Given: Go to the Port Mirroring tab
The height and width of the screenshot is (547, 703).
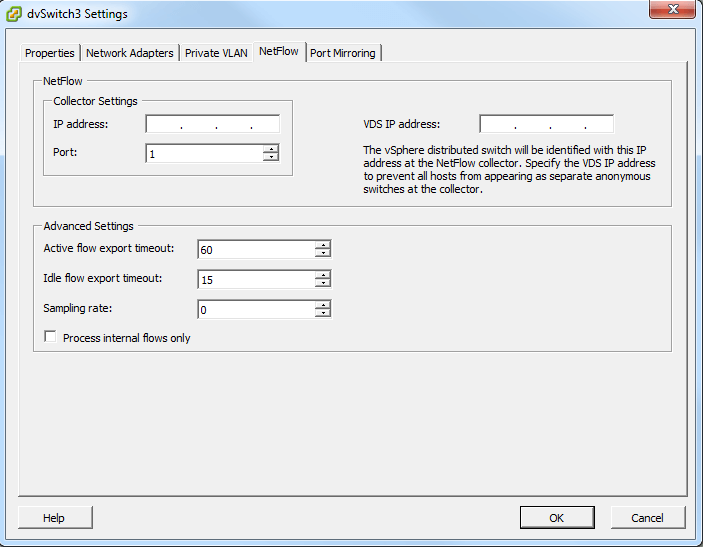Looking at the screenshot, I should tap(343, 53).
